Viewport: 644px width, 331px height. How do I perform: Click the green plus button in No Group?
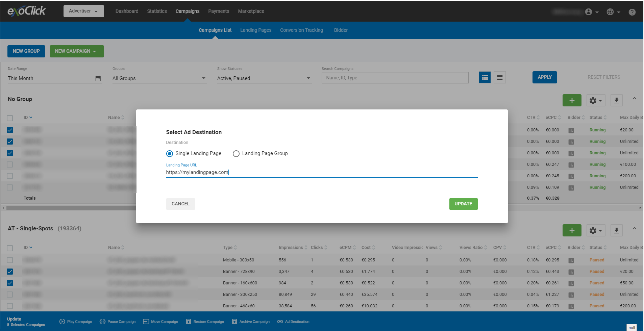tap(572, 100)
